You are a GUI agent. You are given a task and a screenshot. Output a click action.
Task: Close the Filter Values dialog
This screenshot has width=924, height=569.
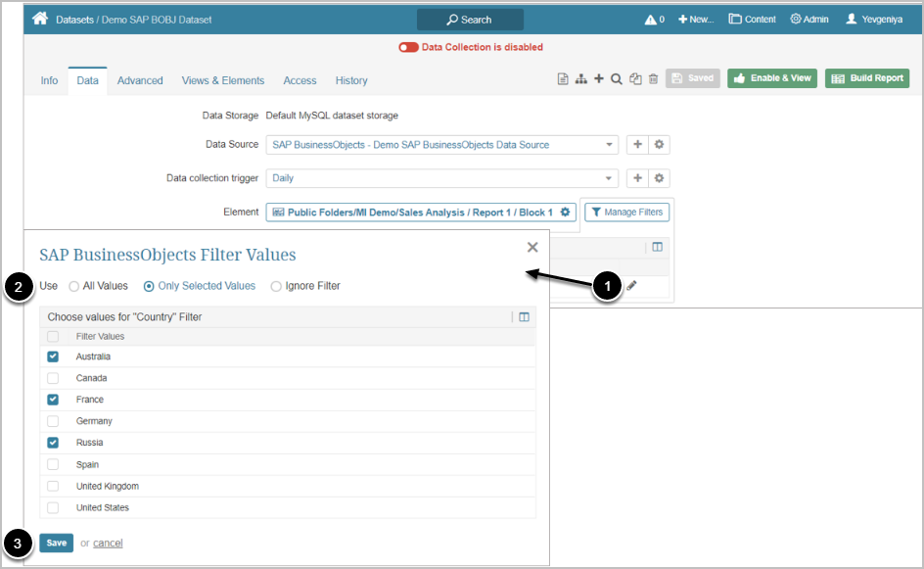[x=532, y=247]
